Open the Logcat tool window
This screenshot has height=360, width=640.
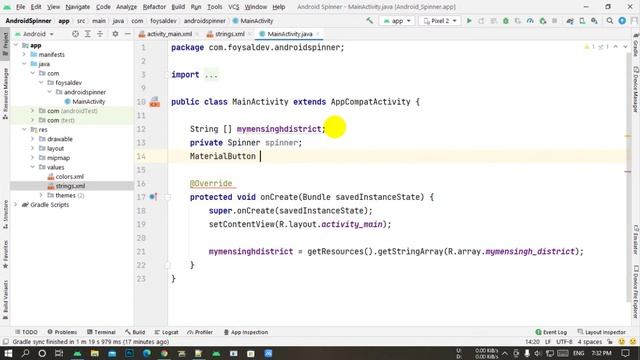click(167, 332)
